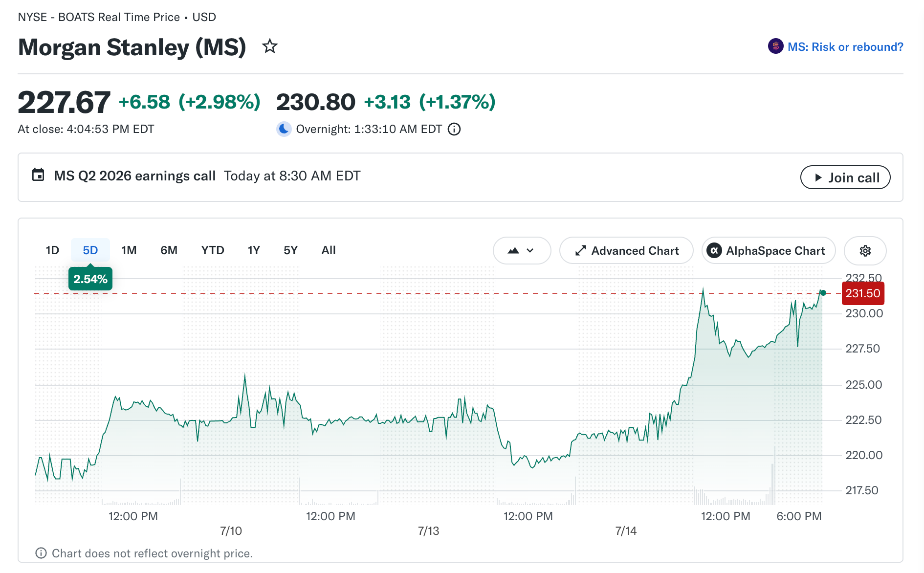Add Morgan Stanley to watchlist with star icon

(270, 46)
